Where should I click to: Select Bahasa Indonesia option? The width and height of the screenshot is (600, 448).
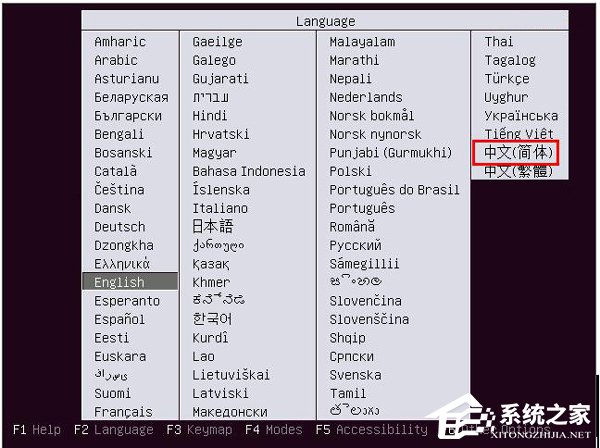pyautogui.click(x=249, y=171)
